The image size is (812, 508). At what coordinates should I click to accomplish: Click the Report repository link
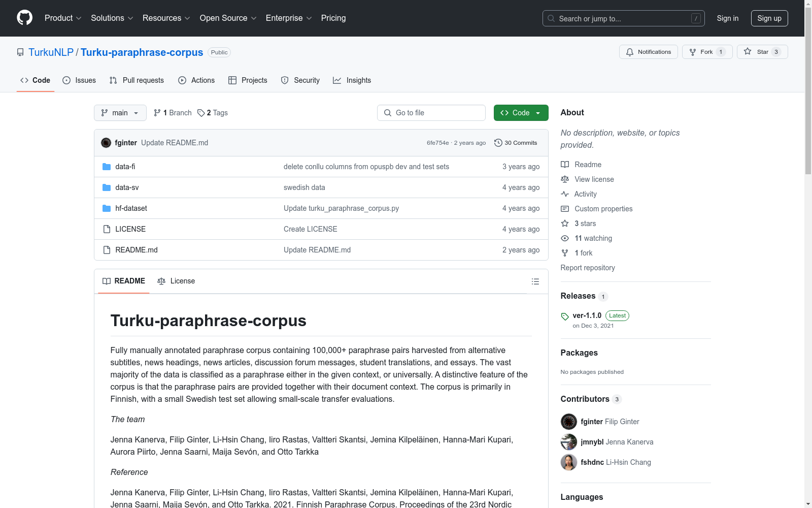pyautogui.click(x=588, y=268)
